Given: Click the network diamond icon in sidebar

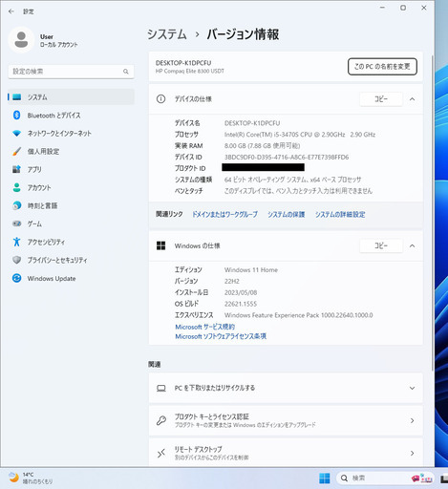Looking at the screenshot, I should pyautogui.click(x=16, y=133).
